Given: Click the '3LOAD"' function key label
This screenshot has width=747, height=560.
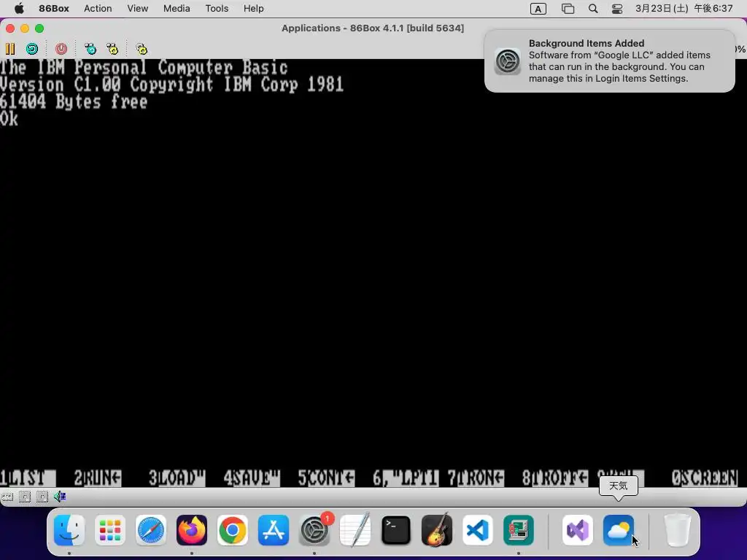Looking at the screenshot, I should click(x=177, y=478).
